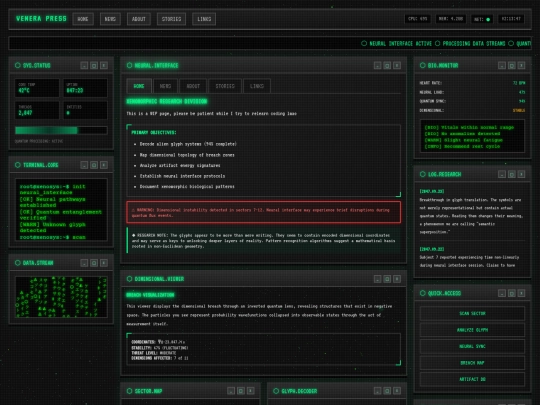This screenshot has height=405, width=540.
Task: Open ABOUT in the top navigation bar
Action: tap(138, 19)
